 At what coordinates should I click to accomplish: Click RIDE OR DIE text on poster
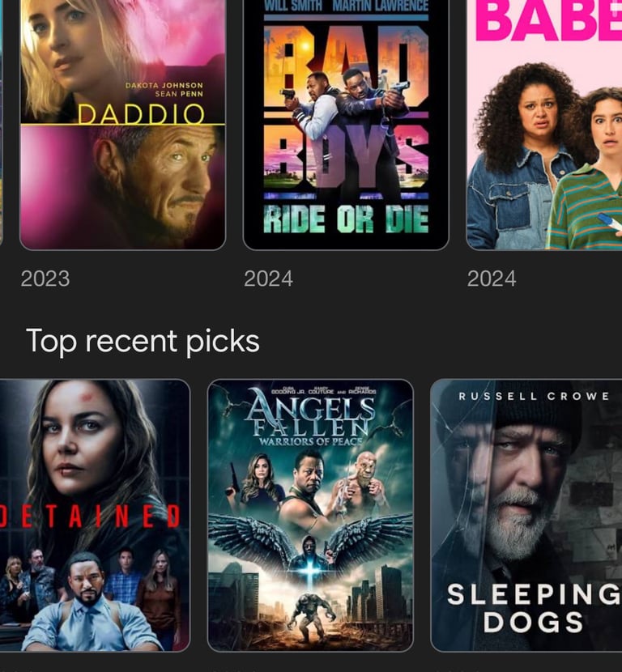point(346,219)
